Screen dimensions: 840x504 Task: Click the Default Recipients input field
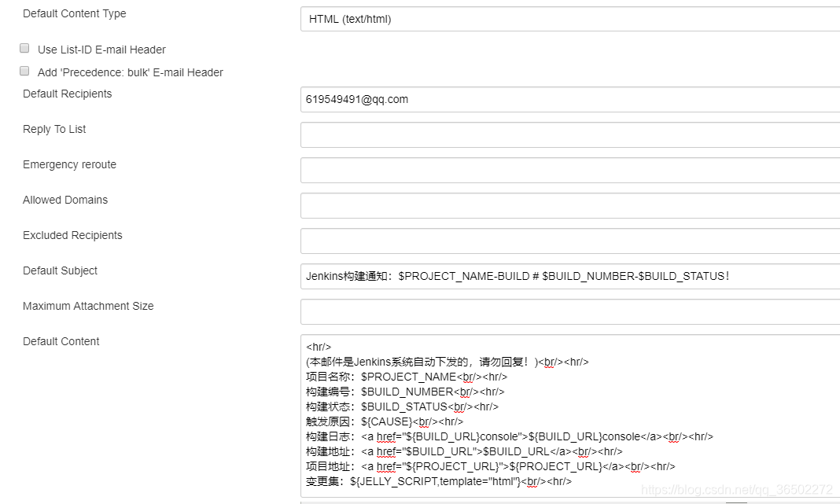point(570,100)
